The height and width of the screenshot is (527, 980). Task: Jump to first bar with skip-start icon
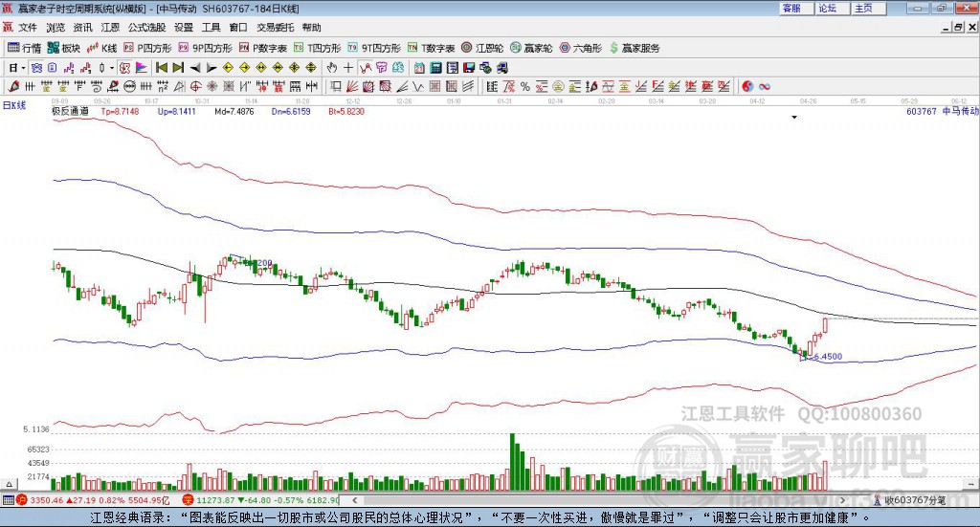coord(161,68)
